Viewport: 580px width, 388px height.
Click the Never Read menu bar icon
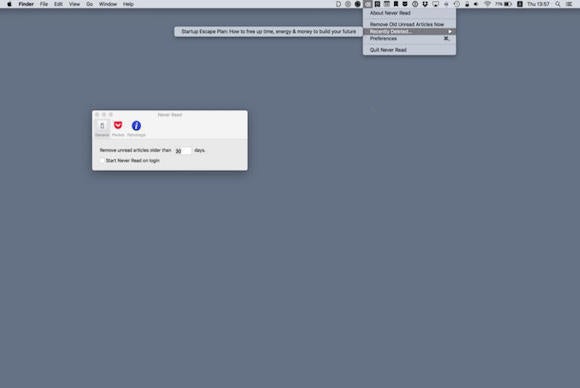coord(367,4)
